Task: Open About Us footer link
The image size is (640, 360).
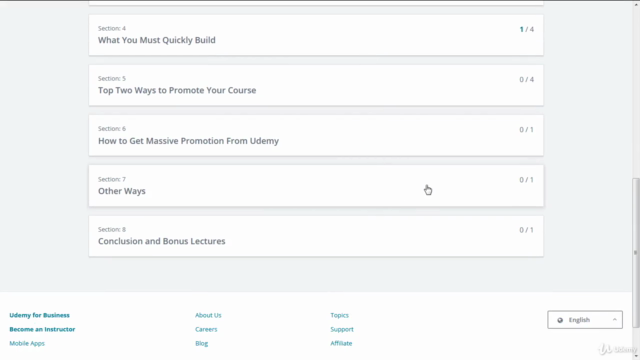Action: coord(208,315)
